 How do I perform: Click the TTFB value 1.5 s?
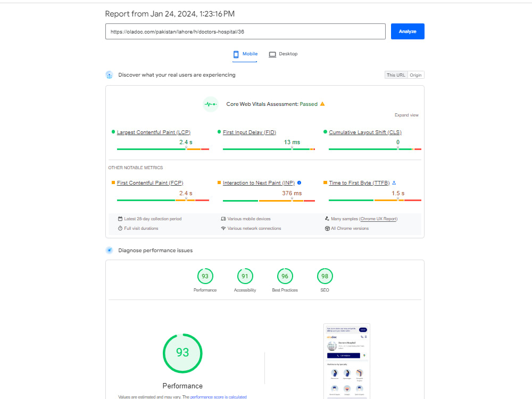tap(398, 193)
